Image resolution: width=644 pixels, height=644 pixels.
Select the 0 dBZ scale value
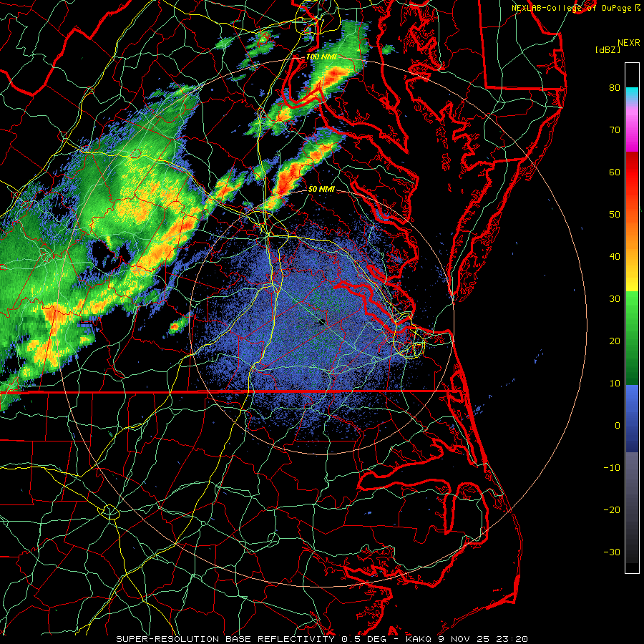tap(618, 426)
